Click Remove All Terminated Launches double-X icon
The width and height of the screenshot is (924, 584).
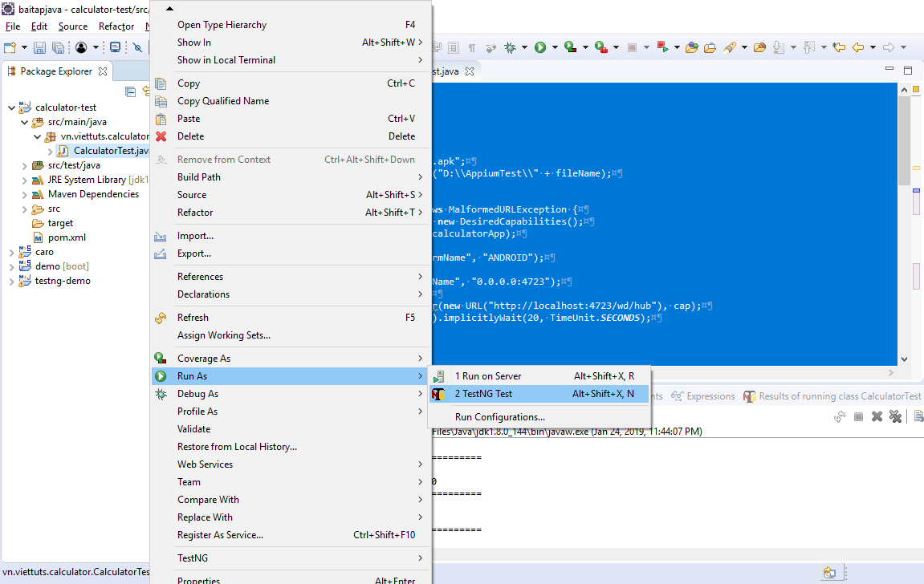coord(896,417)
